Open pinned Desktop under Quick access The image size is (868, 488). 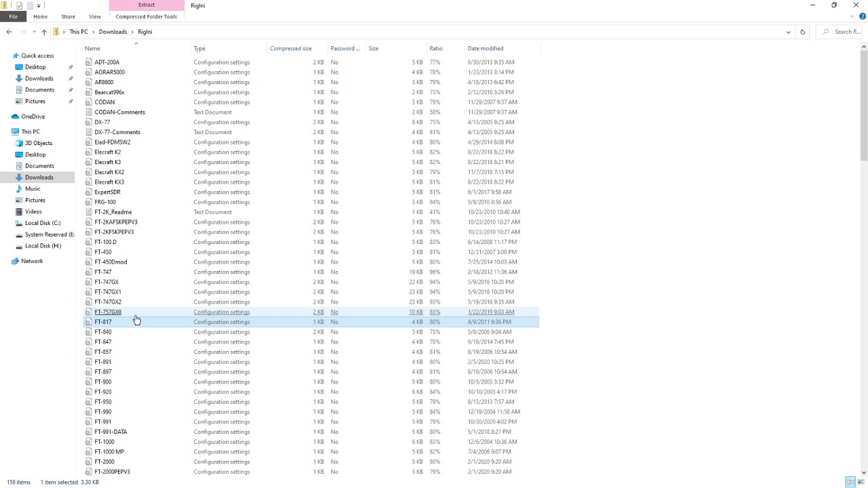pos(35,67)
